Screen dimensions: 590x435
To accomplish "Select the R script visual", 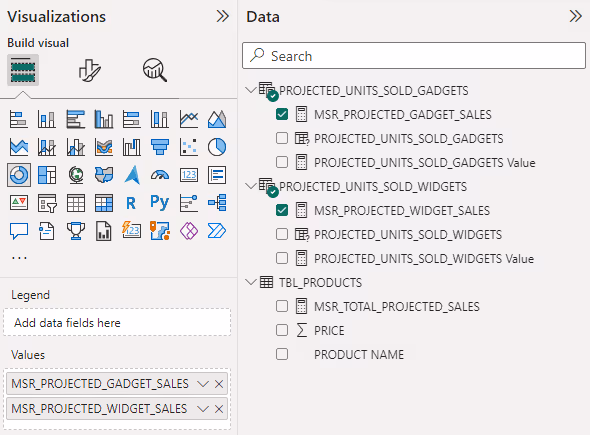I will (x=132, y=203).
